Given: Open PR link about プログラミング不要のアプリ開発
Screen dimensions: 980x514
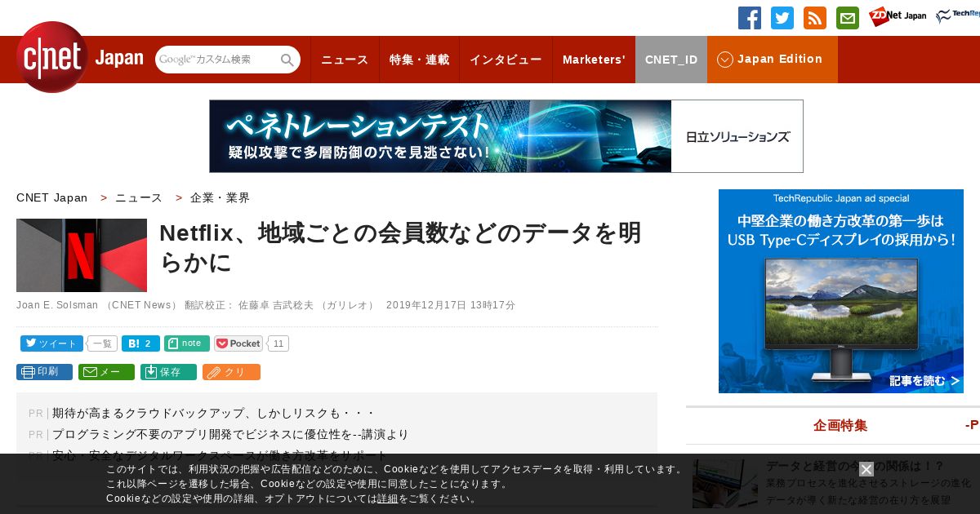Looking at the screenshot, I should coord(230,434).
